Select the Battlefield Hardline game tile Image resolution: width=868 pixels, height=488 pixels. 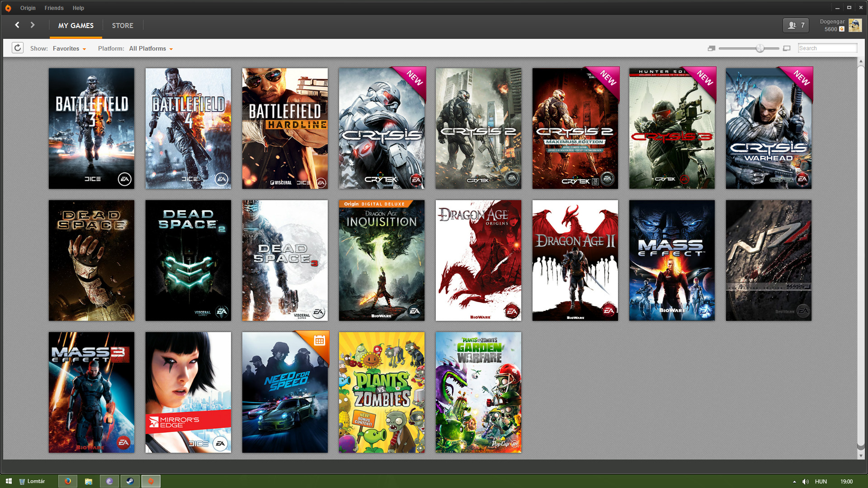pos(285,128)
